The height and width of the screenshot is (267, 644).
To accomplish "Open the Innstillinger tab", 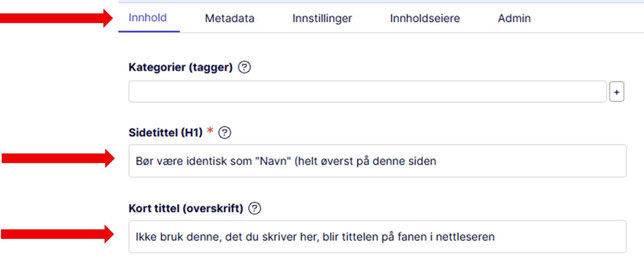I will click(322, 19).
